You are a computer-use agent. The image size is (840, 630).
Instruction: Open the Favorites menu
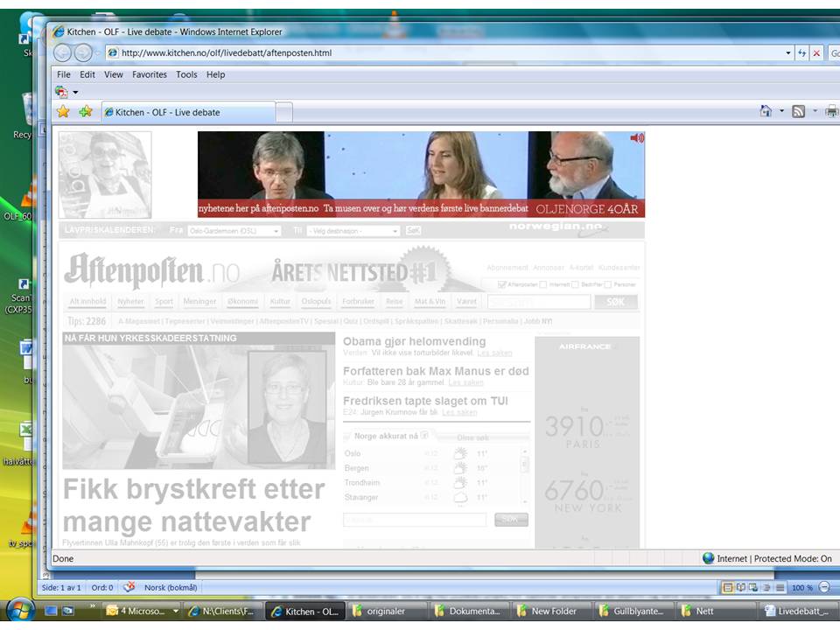point(150,74)
